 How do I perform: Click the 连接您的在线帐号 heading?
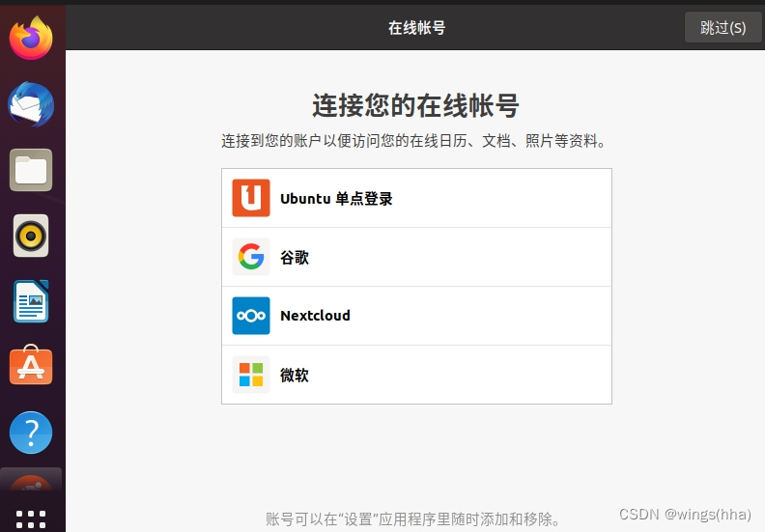pyautogui.click(x=416, y=105)
